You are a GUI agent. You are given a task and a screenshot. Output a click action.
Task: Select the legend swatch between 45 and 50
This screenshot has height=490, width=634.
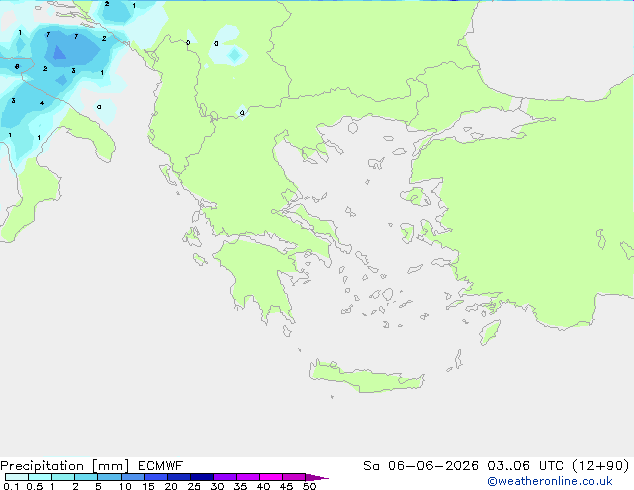(294, 477)
